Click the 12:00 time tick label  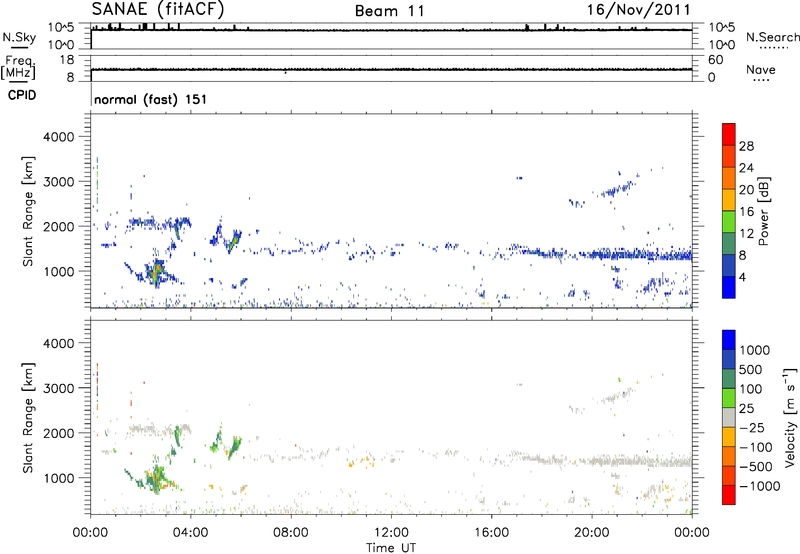tap(391, 533)
